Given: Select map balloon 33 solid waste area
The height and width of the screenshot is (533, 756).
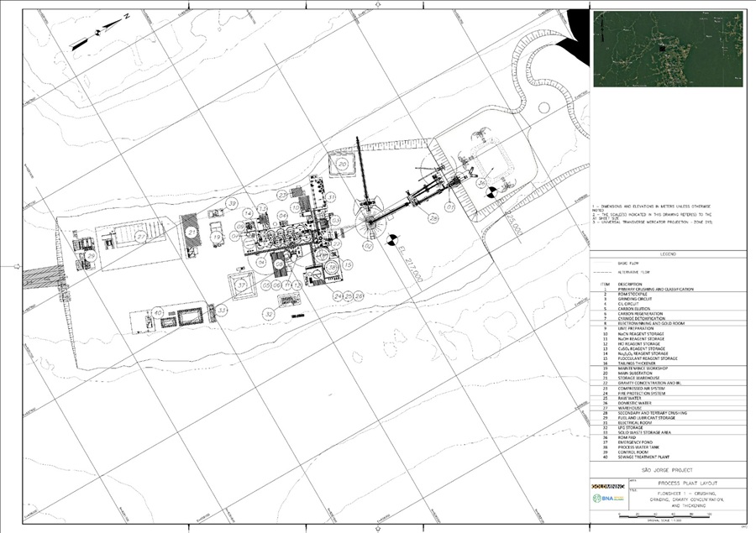Looking at the screenshot, I should pos(221,311).
